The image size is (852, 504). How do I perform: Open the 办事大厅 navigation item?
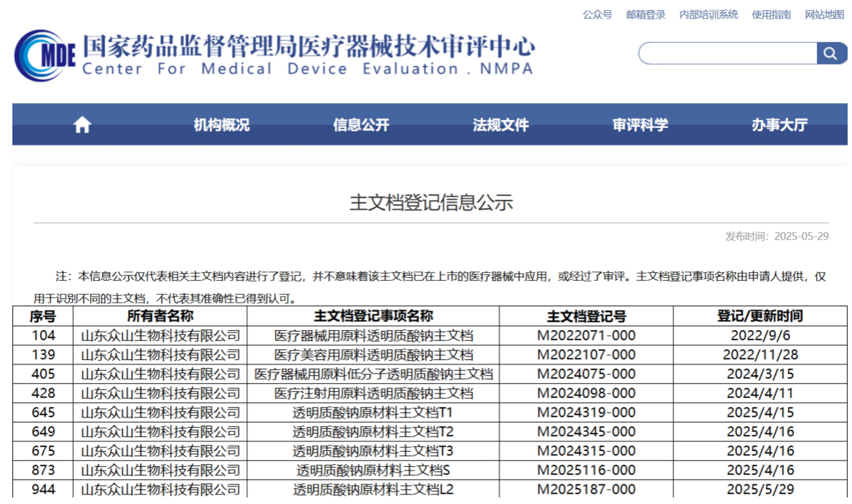coord(779,125)
